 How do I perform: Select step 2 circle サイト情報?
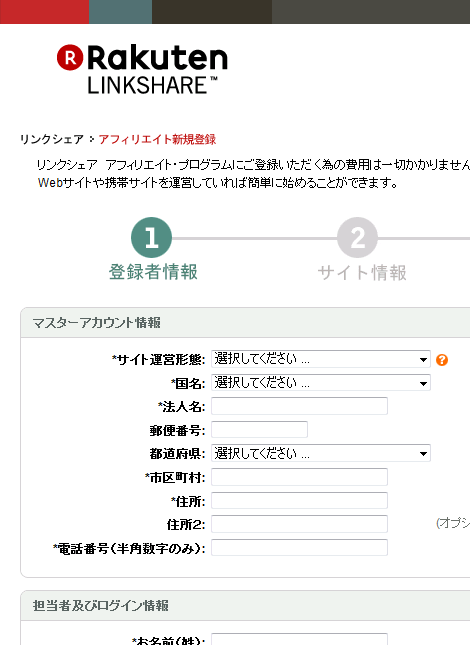click(357, 237)
